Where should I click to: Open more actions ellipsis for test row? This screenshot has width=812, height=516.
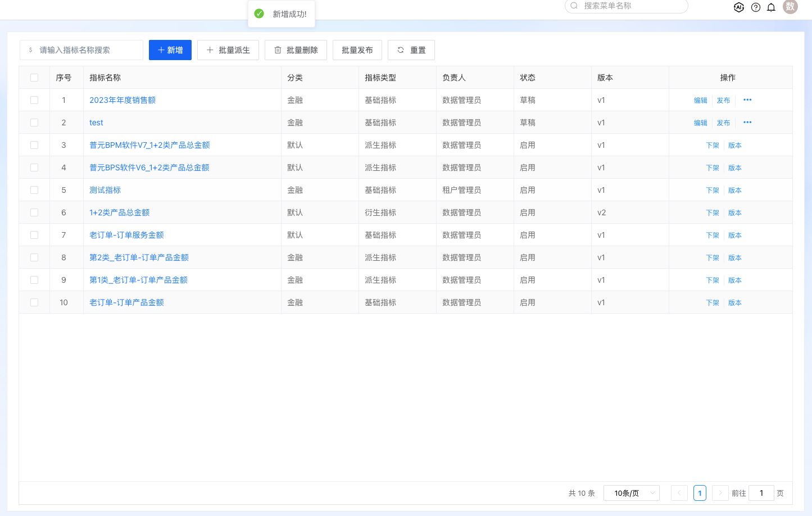tap(747, 123)
